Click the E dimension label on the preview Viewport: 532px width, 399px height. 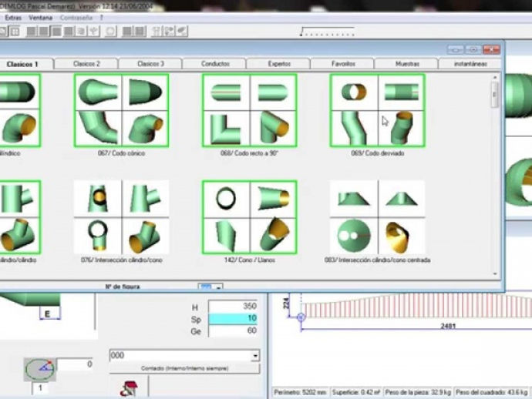[48, 314]
